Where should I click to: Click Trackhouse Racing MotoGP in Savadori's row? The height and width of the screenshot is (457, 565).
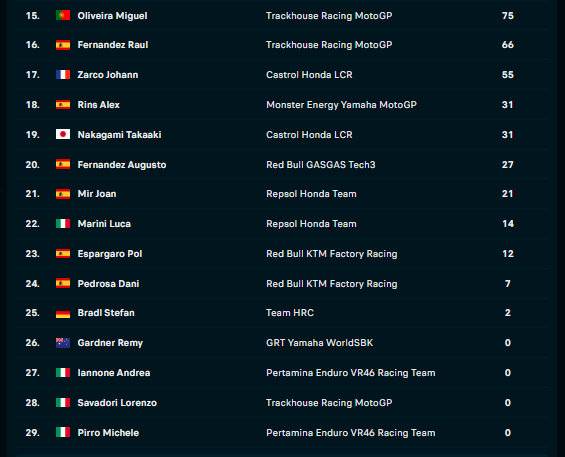(329, 403)
